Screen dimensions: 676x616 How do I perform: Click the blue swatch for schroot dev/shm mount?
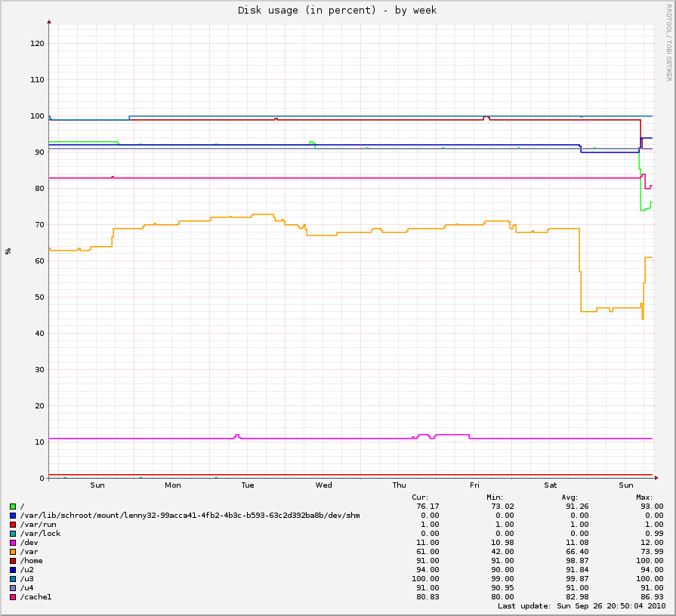coord(13,516)
